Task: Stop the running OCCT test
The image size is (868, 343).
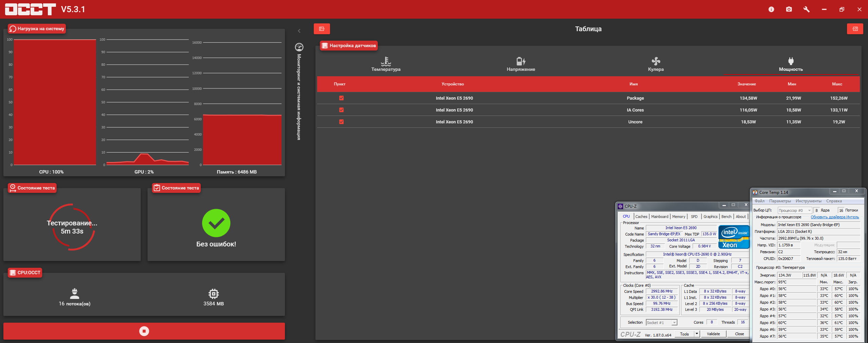Action: click(144, 331)
